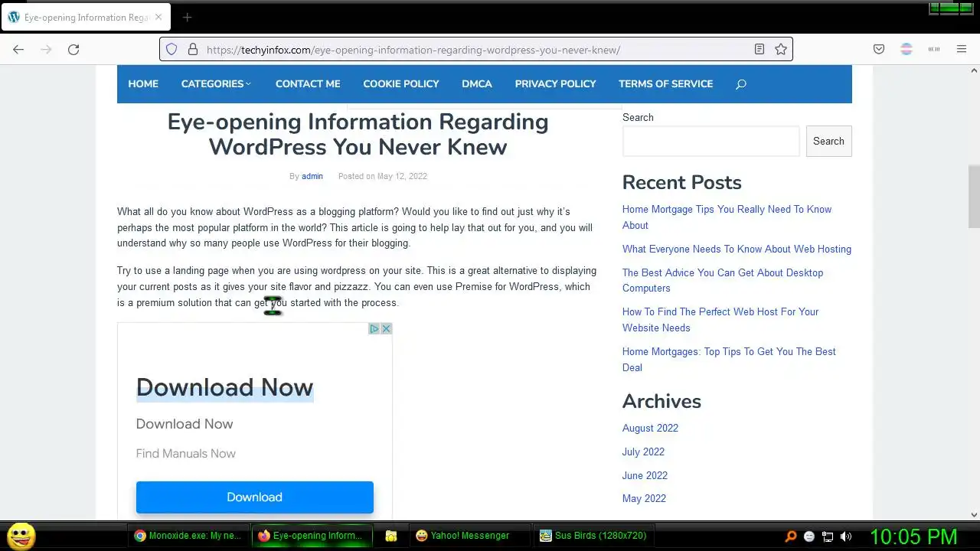Viewport: 980px width, 551px height.
Task: Go to the Home menu item
Action: 143,84
